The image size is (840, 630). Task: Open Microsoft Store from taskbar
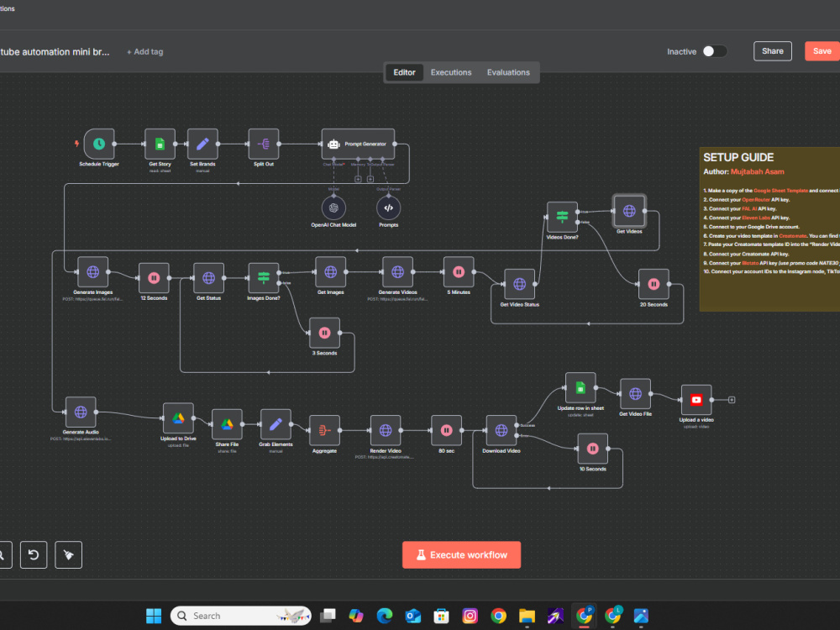tap(441, 616)
